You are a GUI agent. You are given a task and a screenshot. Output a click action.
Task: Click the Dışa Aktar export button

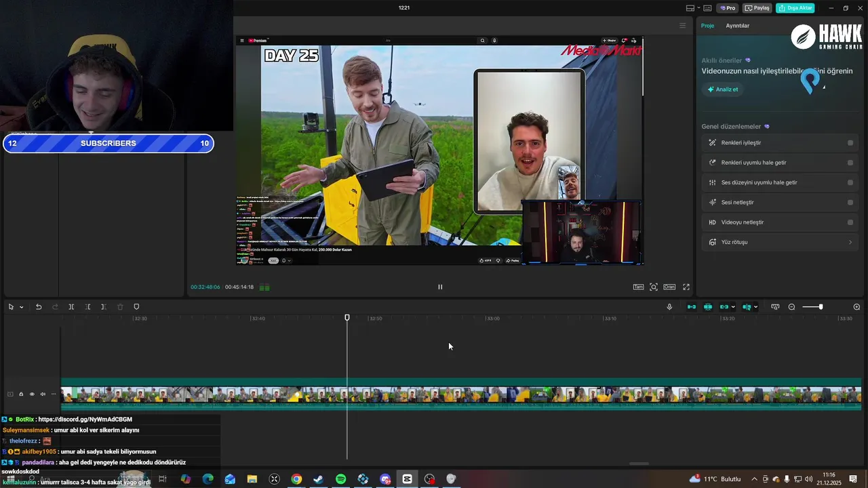tap(795, 8)
